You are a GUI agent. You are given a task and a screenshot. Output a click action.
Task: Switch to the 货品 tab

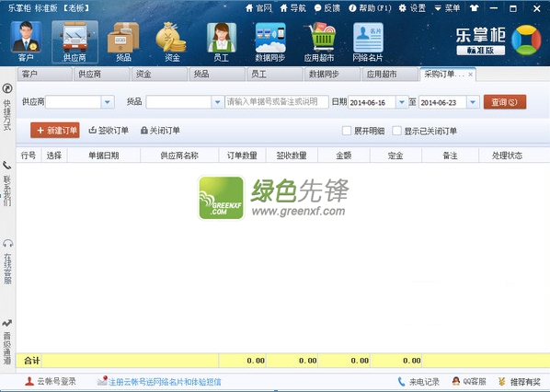click(x=217, y=75)
